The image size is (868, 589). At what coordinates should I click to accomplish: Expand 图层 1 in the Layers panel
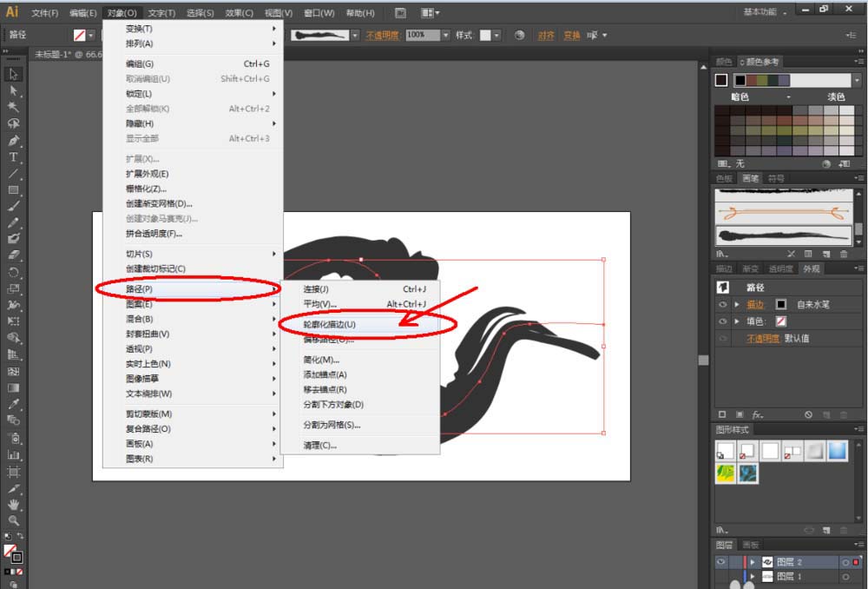[753, 576]
